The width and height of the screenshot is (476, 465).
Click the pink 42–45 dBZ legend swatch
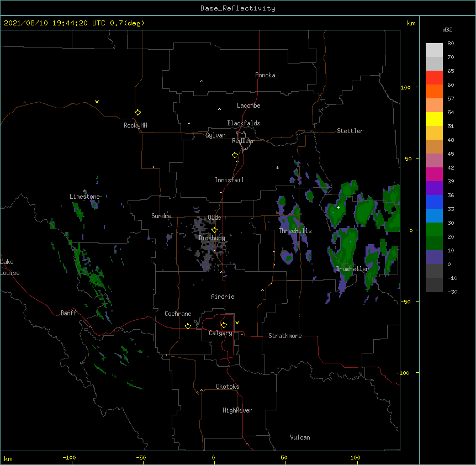tap(434, 160)
